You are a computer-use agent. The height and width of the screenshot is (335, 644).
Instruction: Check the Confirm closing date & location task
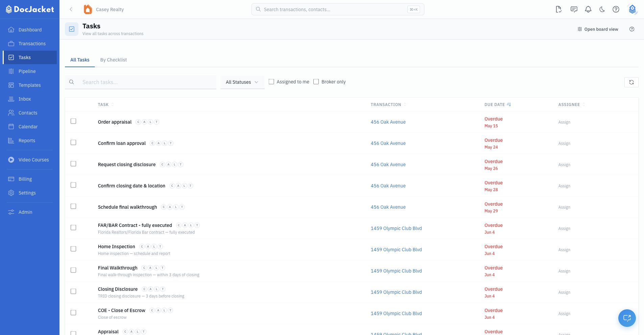73,185
